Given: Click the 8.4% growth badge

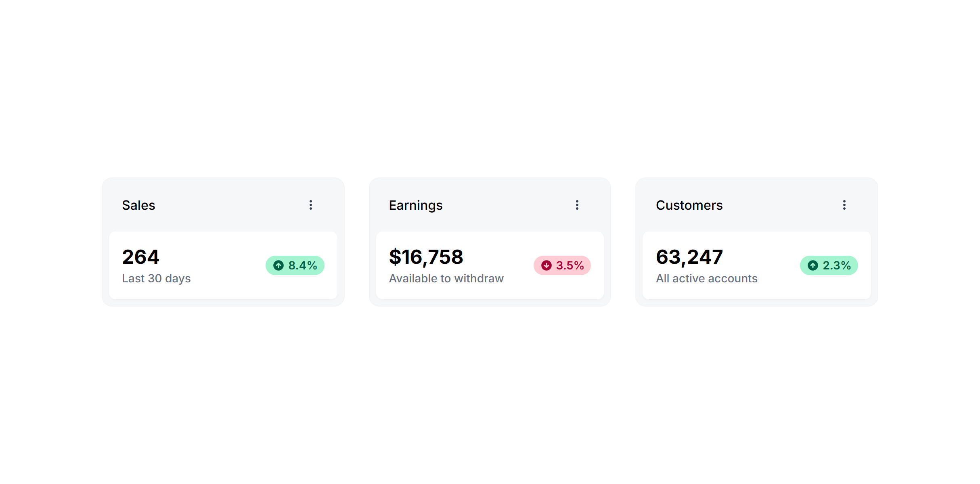Looking at the screenshot, I should coord(295,265).
